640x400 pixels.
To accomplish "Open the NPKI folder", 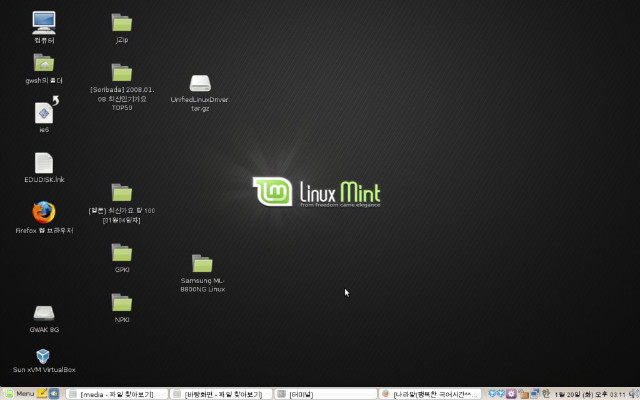I will coord(122,302).
